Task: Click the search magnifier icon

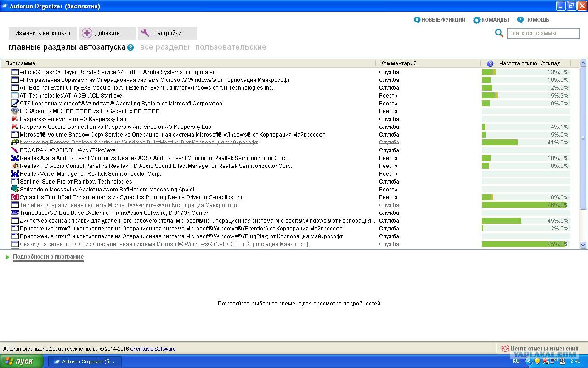Action: click(499, 33)
